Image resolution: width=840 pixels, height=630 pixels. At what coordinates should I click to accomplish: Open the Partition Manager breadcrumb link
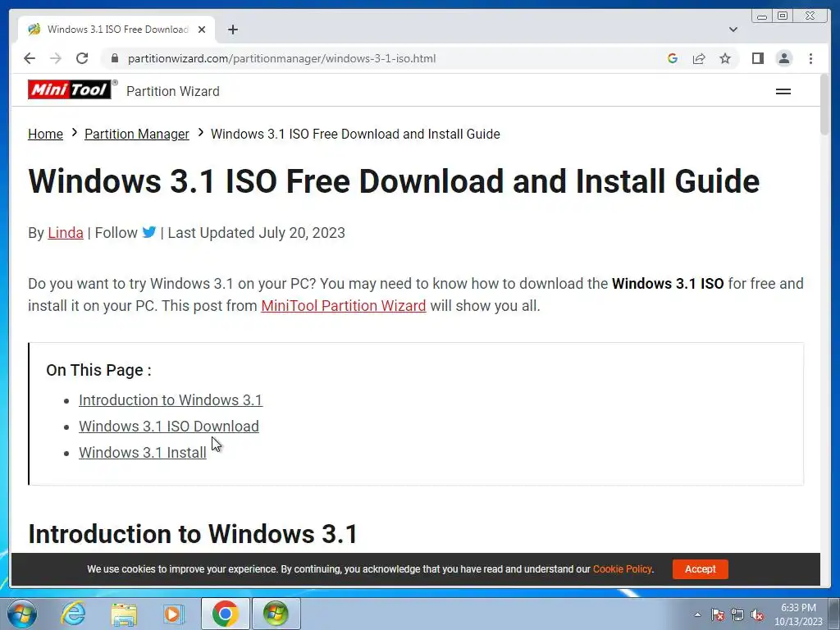[137, 134]
